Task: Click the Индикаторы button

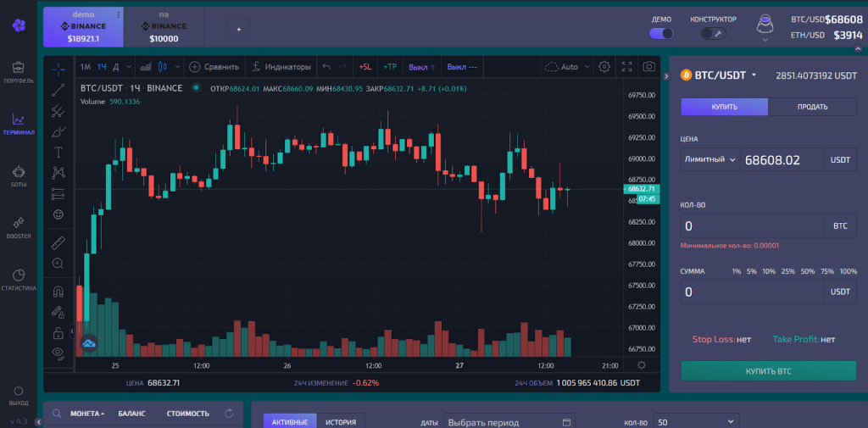Action: click(281, 66)
